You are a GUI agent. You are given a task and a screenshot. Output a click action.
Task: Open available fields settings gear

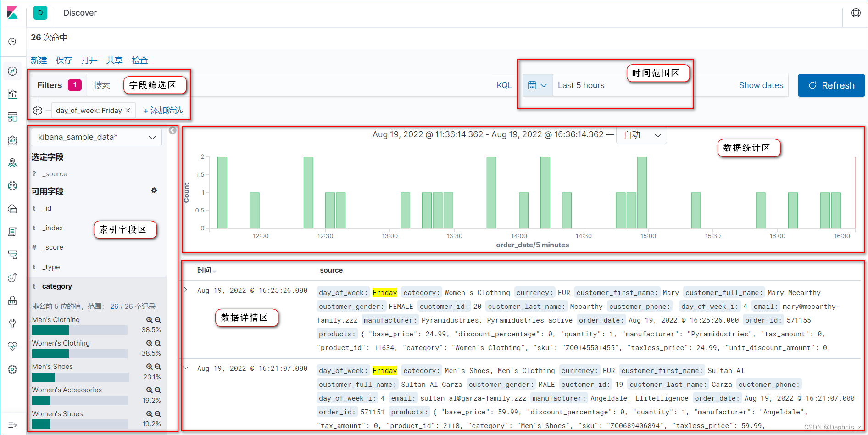tap(154, 190)
